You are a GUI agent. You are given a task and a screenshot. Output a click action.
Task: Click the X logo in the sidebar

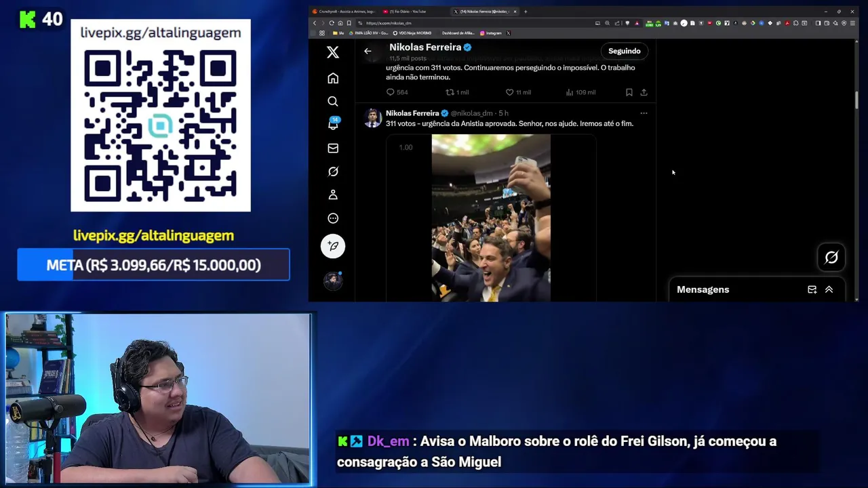332,52
